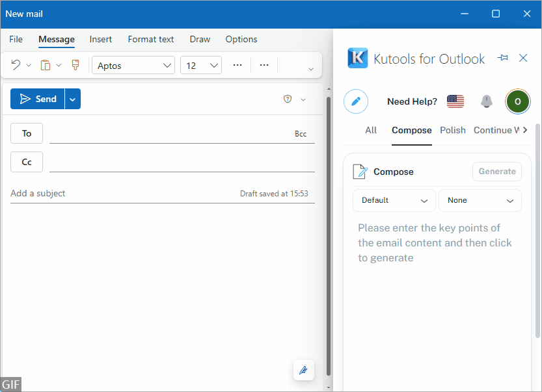Expand the font size 12 dropdown
This screenshot has width=542, height=392.
200,66
